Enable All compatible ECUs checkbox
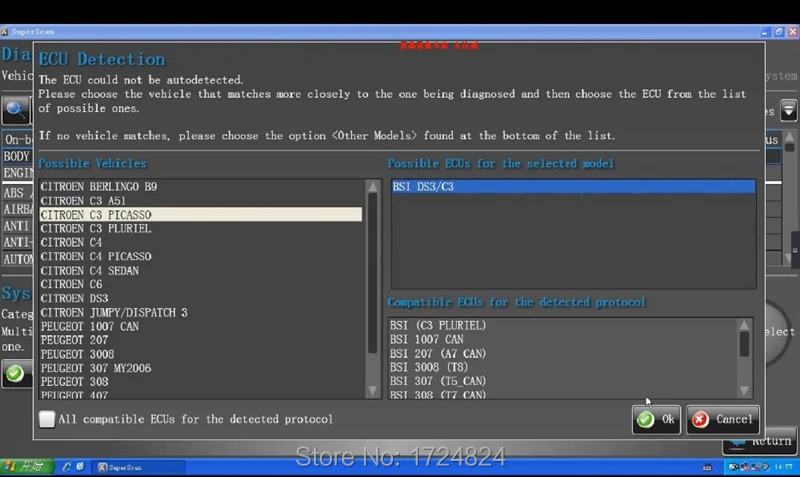Image resolution: width=800 pixels, height=477 pixels. (47, 419)
